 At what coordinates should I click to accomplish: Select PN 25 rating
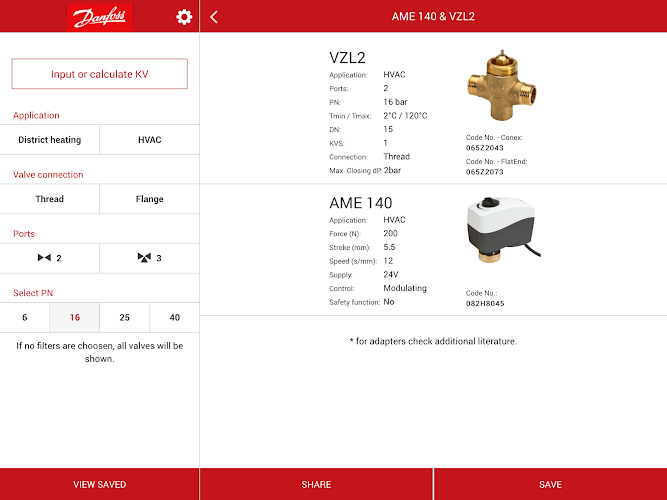pyautogui.click(x=124, y=317)
